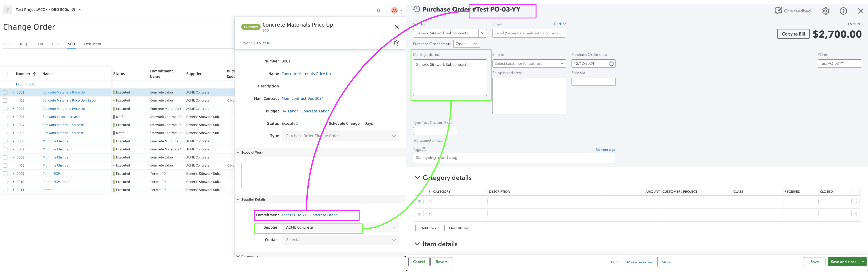The height and width of the screenshot is (277, 868).
Task: Collapse row 0001 chevron
Action: click(x=13, y=92)
